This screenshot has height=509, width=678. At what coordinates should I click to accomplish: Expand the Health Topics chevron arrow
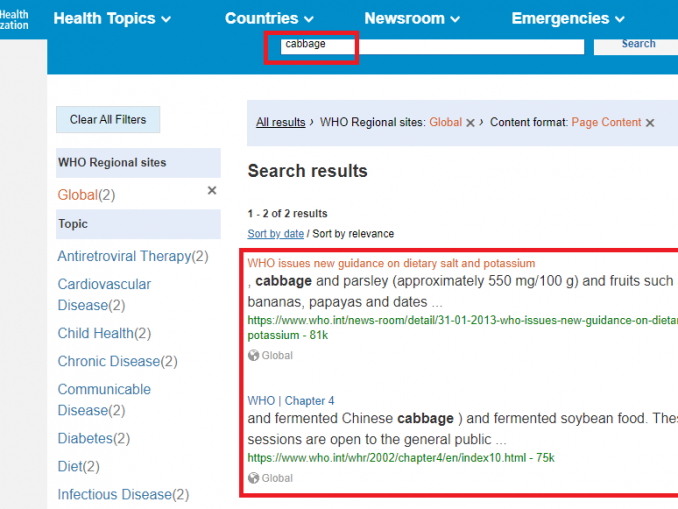pos(166,19)
